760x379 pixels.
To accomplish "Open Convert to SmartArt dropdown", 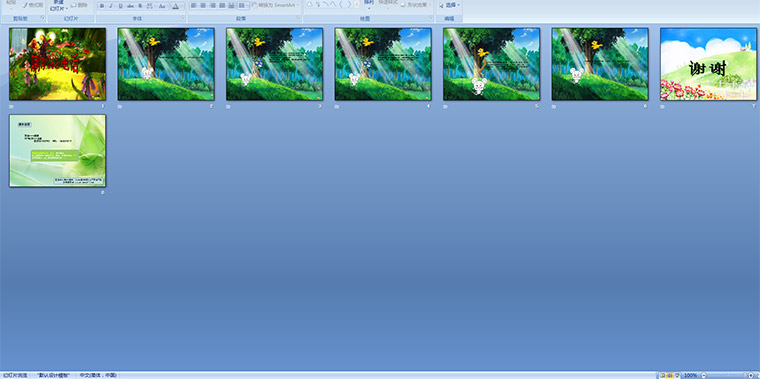I will click(276, 5).
